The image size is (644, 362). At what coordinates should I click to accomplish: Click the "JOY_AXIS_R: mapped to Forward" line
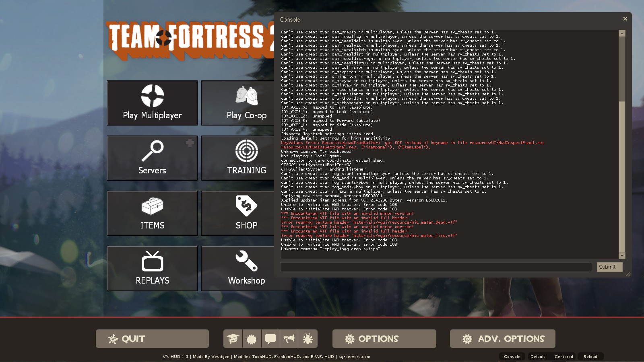point(330,121)
